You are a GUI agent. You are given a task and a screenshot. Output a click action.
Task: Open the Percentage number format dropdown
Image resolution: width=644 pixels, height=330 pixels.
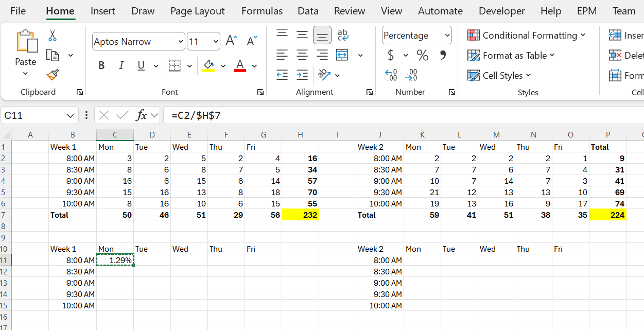pos(447,36)
